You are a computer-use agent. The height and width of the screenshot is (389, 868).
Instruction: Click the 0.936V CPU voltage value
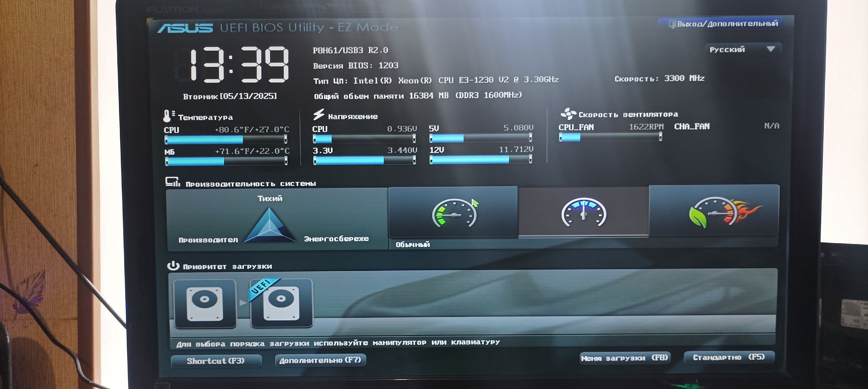tap(402, 129)
